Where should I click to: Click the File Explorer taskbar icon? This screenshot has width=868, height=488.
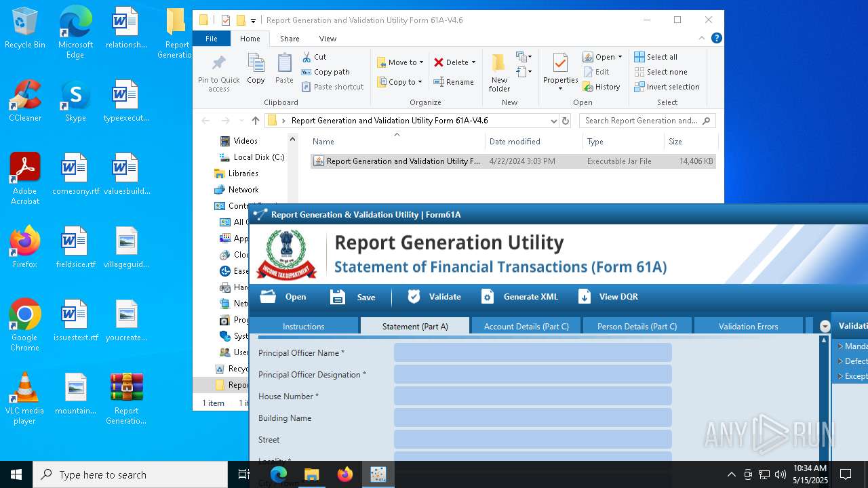point(312,474)
